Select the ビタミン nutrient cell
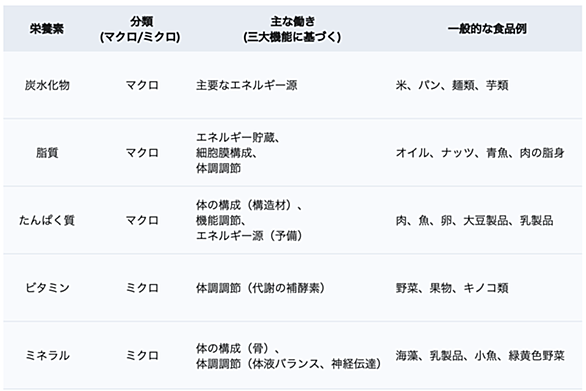 (47, 288)
